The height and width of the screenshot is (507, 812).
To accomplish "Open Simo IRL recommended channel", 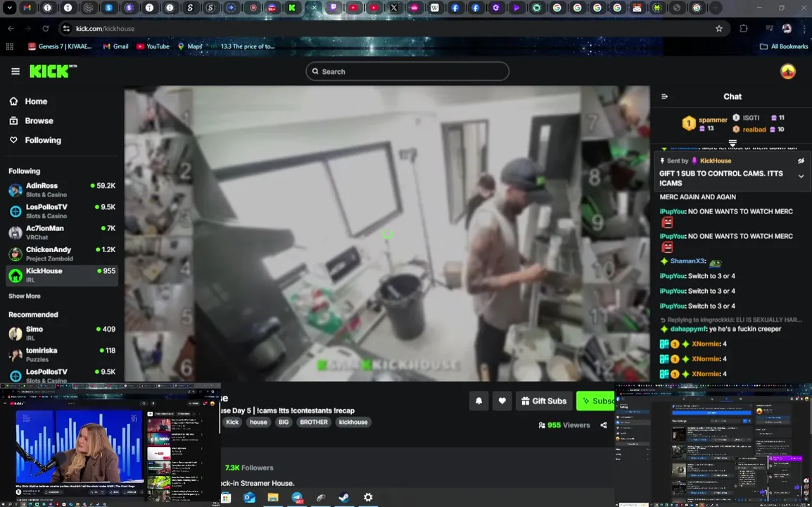I will click(62, 333).
